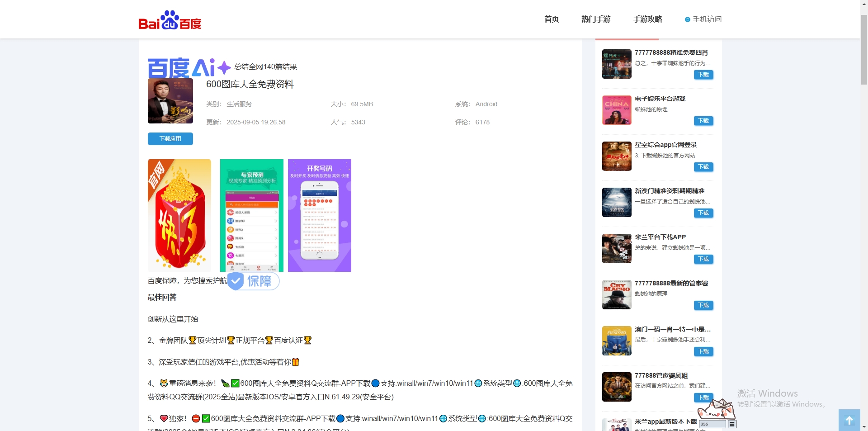868x431 pixels.
Task: Switch to the 热门手游 tab
Action: [x=596, y=19]
